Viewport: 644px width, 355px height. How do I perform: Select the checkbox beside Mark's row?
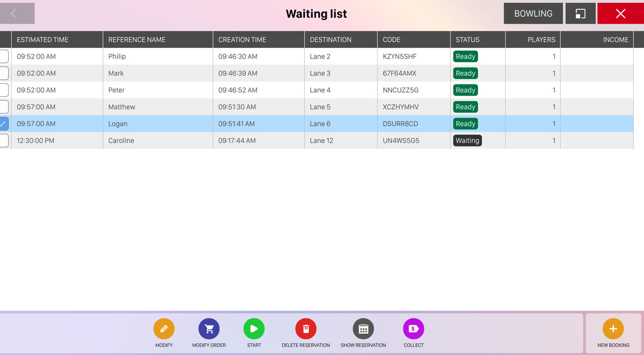click(x=4, y=73)
